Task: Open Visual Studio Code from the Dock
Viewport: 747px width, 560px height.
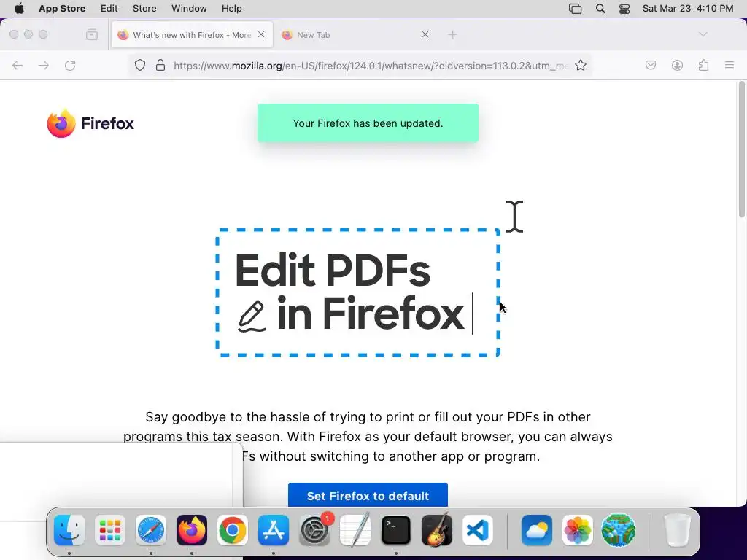Action: (x=478, y=530)
